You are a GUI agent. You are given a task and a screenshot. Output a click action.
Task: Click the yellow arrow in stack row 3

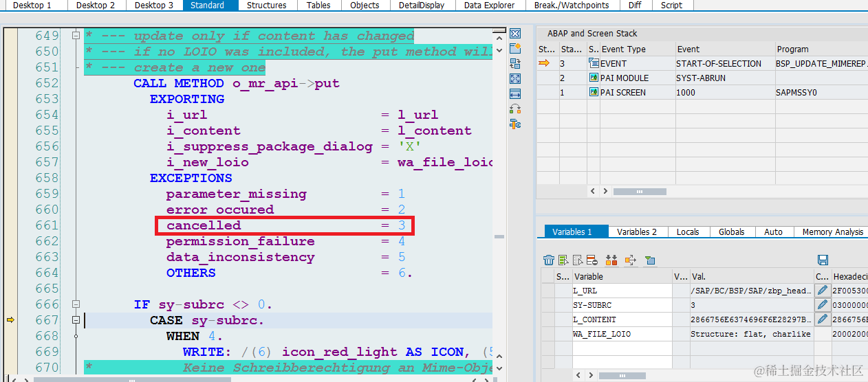[544, 63]
